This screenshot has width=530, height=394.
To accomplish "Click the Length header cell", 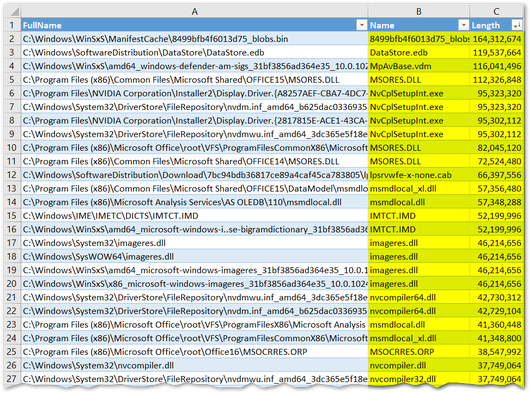I will [496, 25].
